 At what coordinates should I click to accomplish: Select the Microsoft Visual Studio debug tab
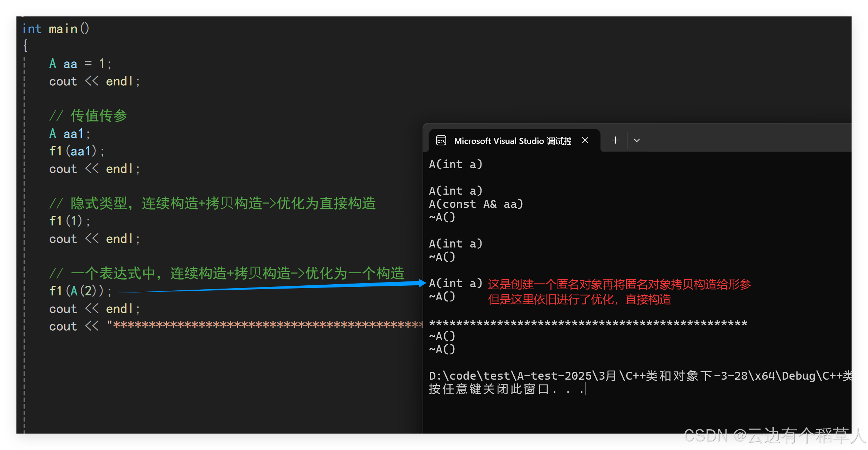point(512,141)
